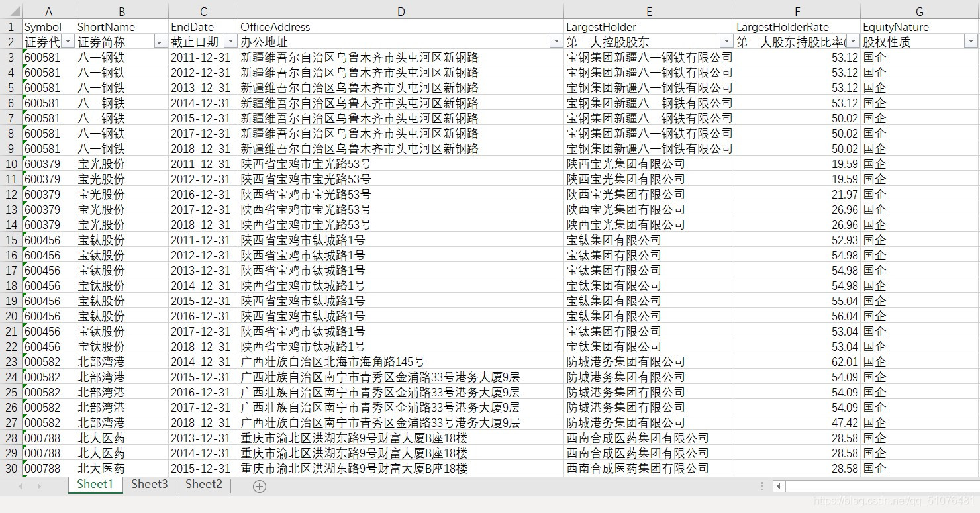Select column G header
Image resolution: width=980 pixels, height=513 pixels.
pyautogui.click(x=920, y=11)
